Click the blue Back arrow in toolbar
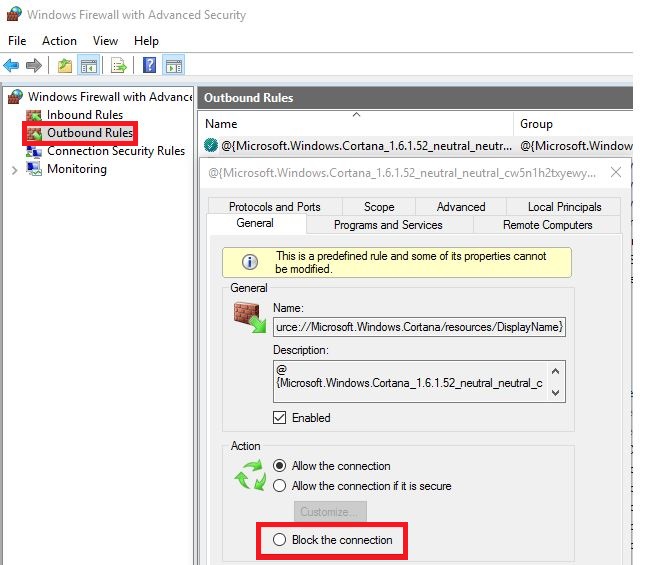This screenshot has width=670, height=565. point(11,65)
